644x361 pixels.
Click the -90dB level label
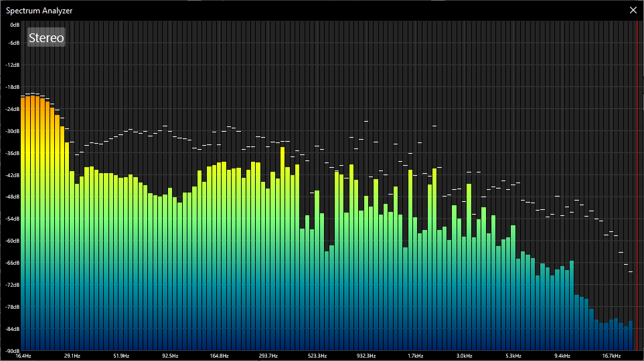pos(13,351)
